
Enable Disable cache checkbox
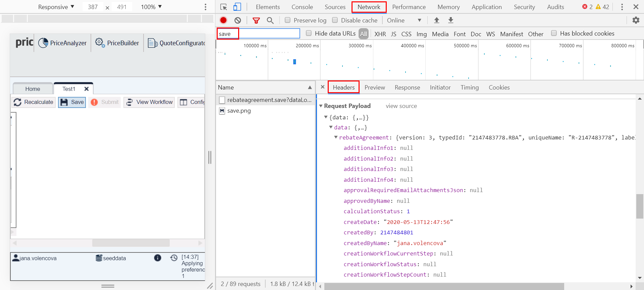[x=335, y=20]
